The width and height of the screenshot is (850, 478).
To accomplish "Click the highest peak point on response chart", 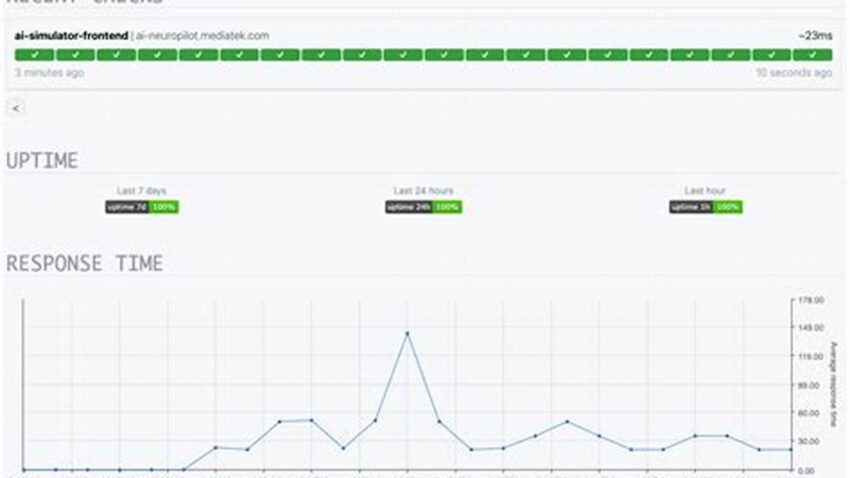I will pos(407,333).
